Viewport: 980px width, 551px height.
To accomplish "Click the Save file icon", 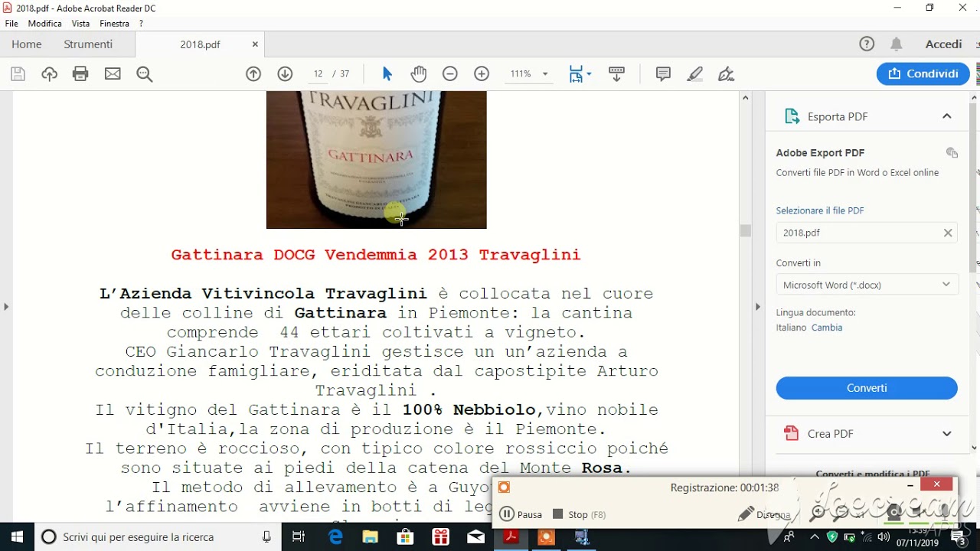I will (x=18, y=74).
